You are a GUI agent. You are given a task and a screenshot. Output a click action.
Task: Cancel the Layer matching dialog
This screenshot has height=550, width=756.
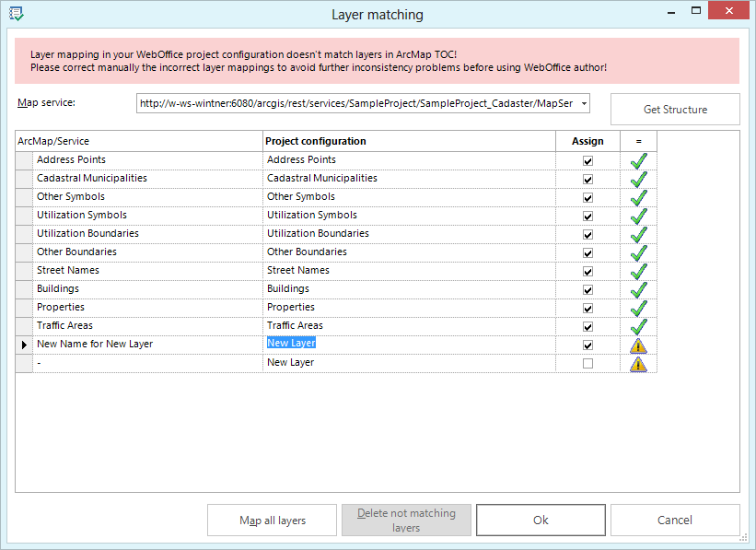pos(675,520)
